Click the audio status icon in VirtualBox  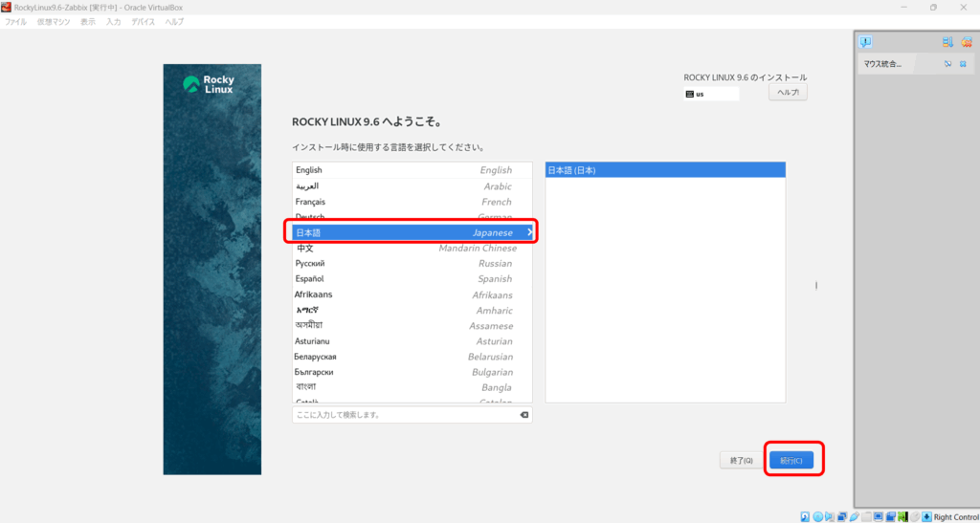tap(830, 516)
